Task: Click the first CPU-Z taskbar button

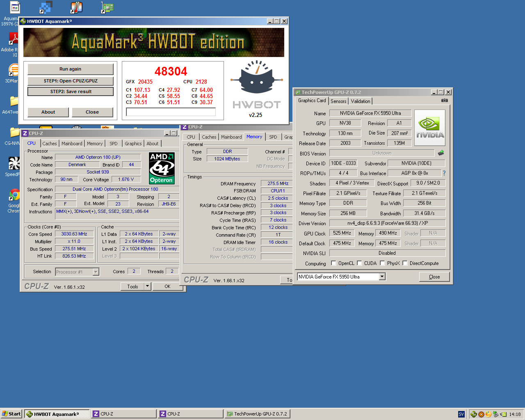Action: (123, 414)
